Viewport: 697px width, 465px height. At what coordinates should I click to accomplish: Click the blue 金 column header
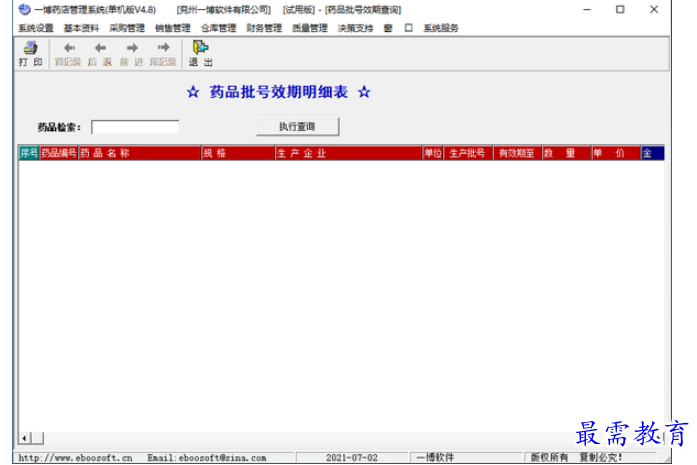coord(653,153)
